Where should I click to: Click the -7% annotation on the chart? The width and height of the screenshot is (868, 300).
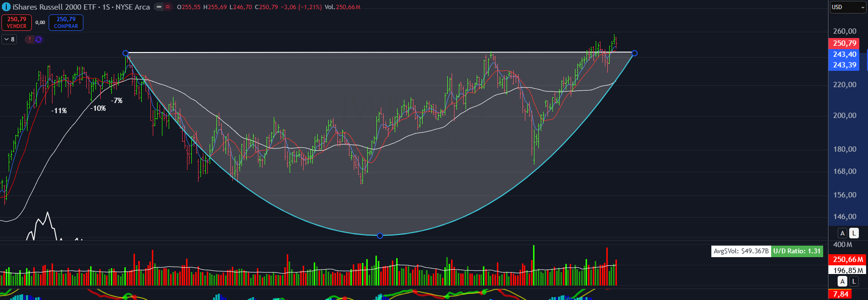tap(117, 101)
